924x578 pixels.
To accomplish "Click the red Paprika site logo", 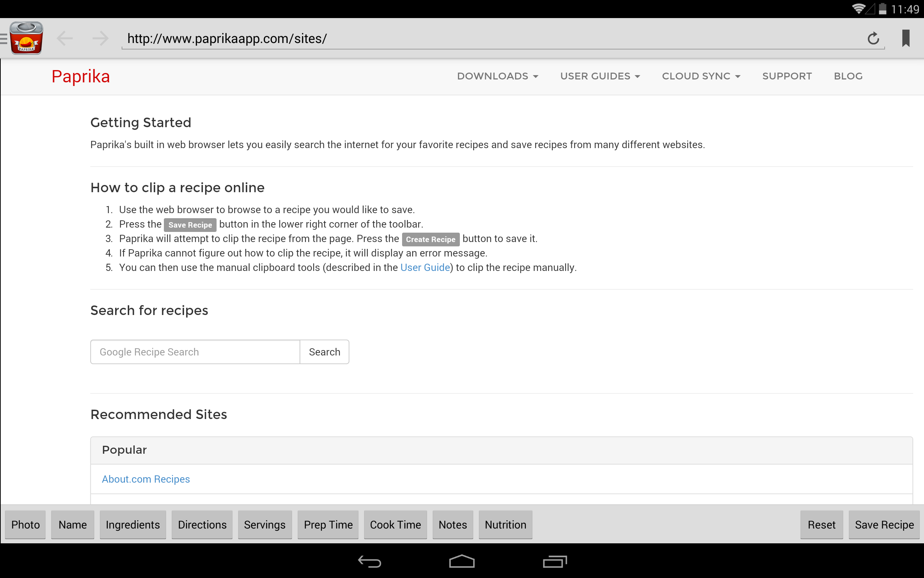I will tap(80, 77).
